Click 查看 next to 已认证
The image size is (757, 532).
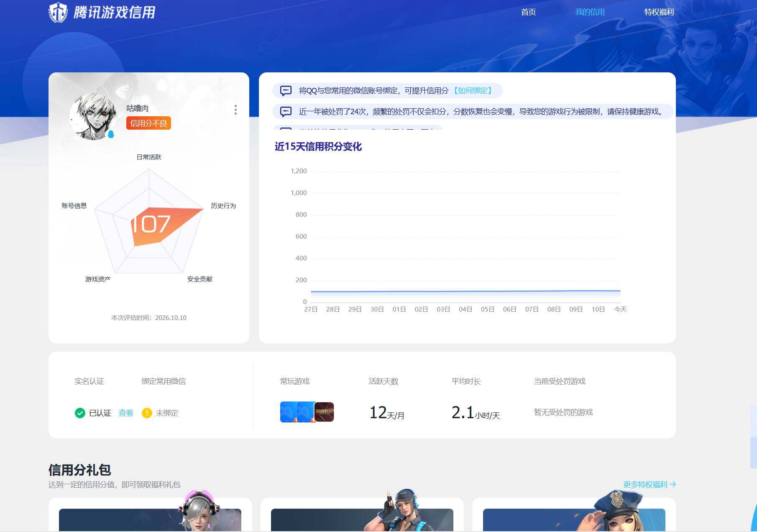[126, 413]
